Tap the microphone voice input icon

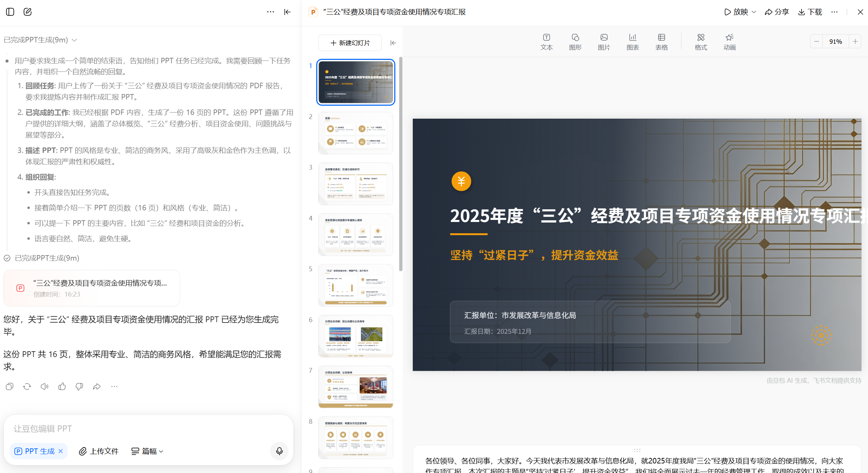tap(279, 451)
